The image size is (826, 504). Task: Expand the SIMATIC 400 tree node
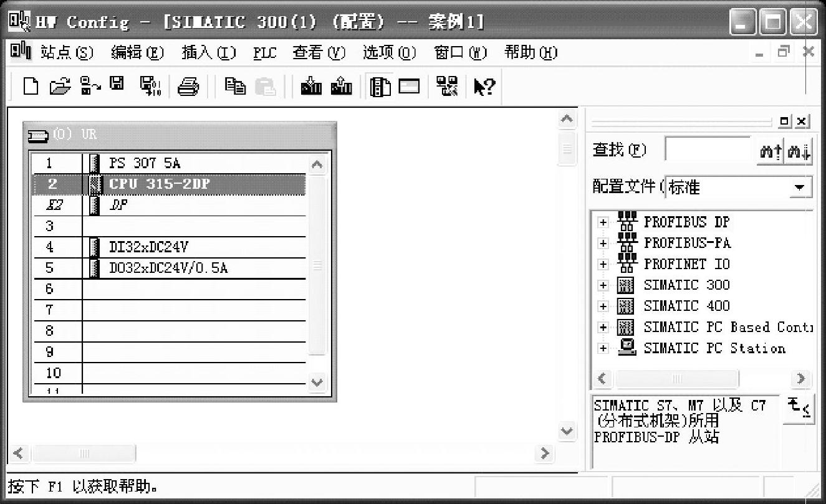pyautogui.click(x=603, y=307)
